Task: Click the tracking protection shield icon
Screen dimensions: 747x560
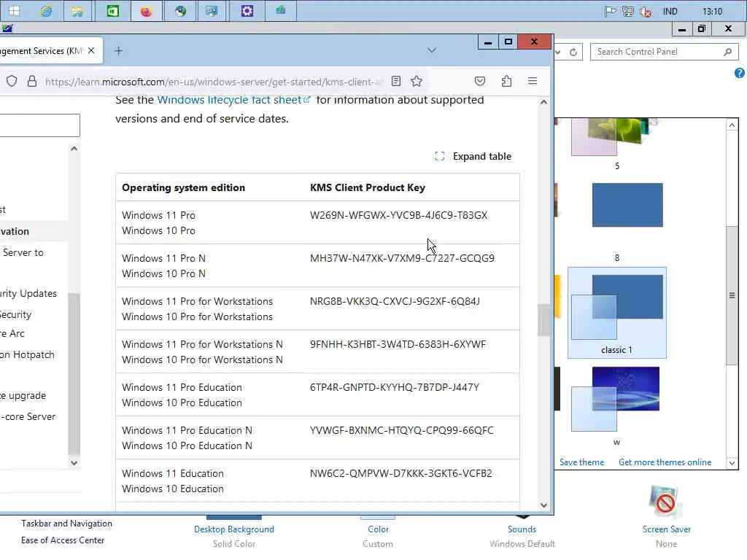Action: point(12,82)
